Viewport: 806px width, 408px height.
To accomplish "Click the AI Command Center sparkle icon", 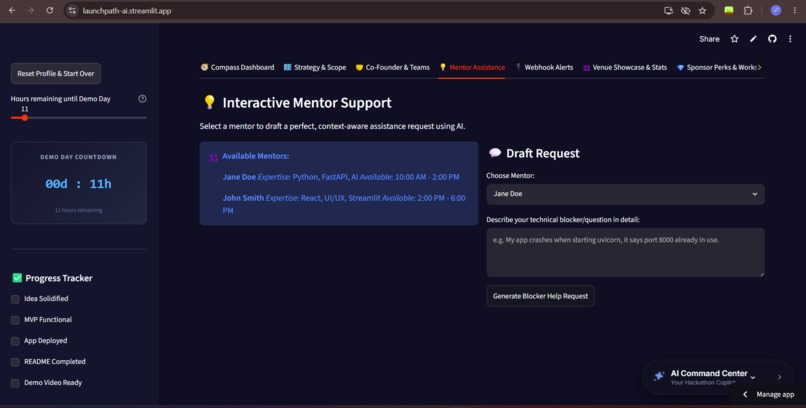I will tap(658, 376).
